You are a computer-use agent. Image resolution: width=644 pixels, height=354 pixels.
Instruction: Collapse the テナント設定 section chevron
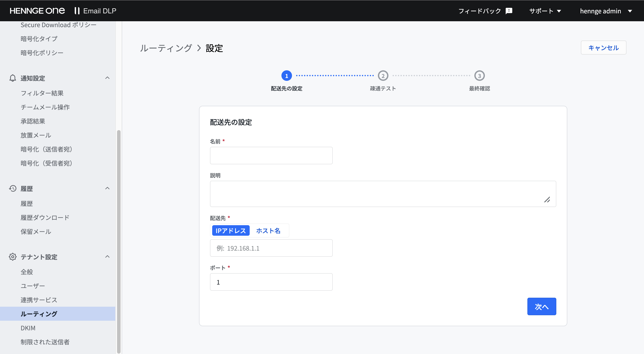[x=107, y=257]
